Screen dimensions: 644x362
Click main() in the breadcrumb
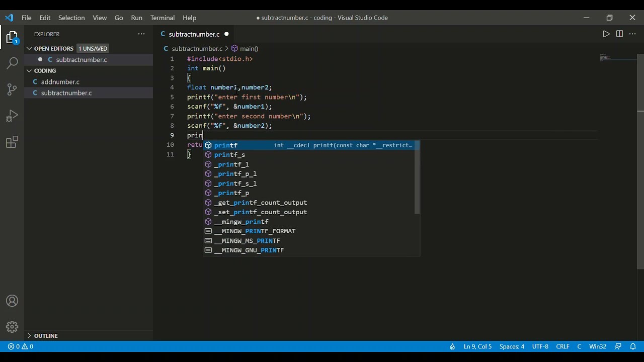249,49
